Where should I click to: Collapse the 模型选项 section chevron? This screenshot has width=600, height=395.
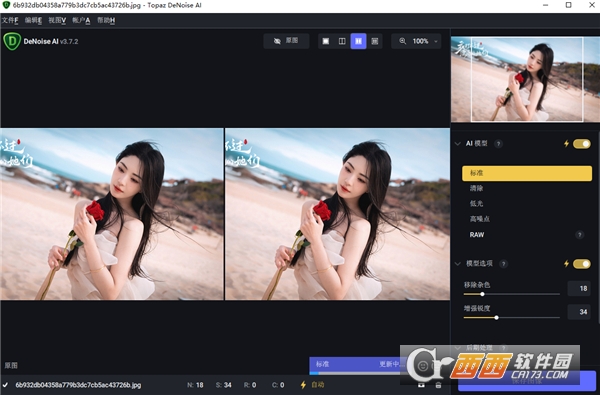[457, 264]
